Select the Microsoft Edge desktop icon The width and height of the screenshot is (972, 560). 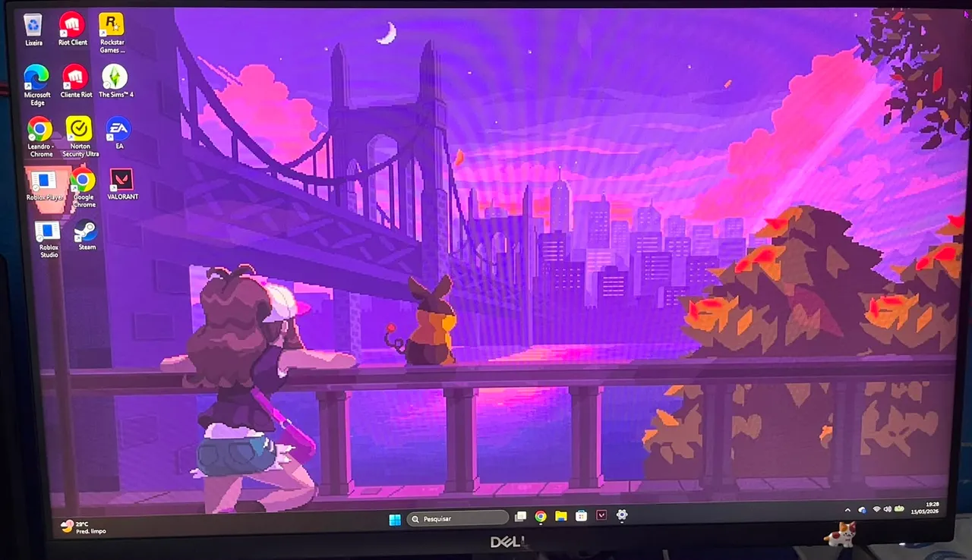pos(37,85)
